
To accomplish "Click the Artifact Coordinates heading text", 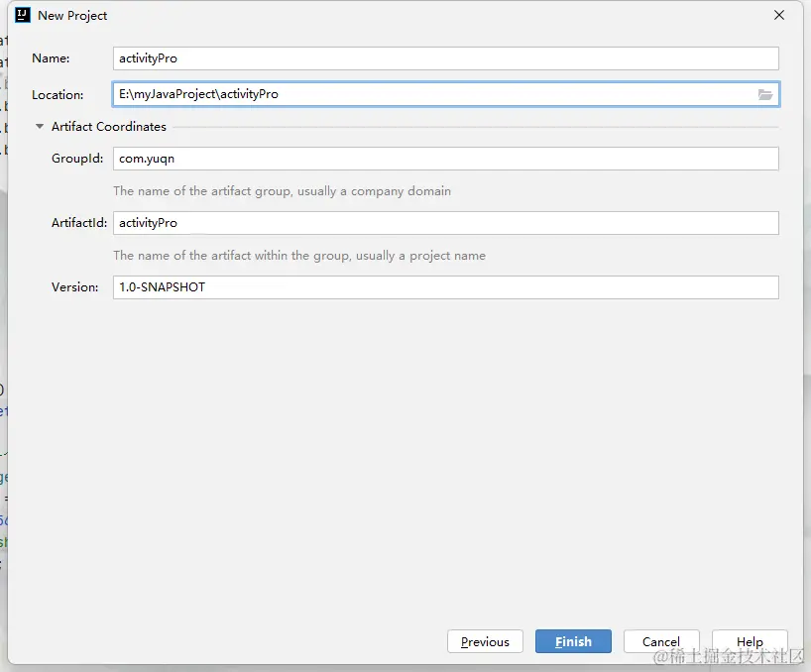I will 109,127.
